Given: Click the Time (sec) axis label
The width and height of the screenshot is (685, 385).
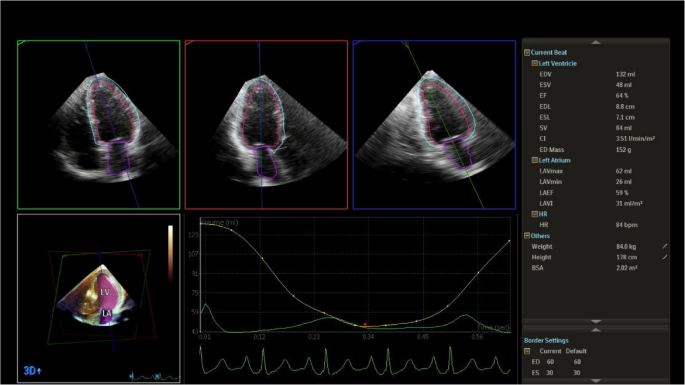Looking at the screenshot, I should pos(494,327).
